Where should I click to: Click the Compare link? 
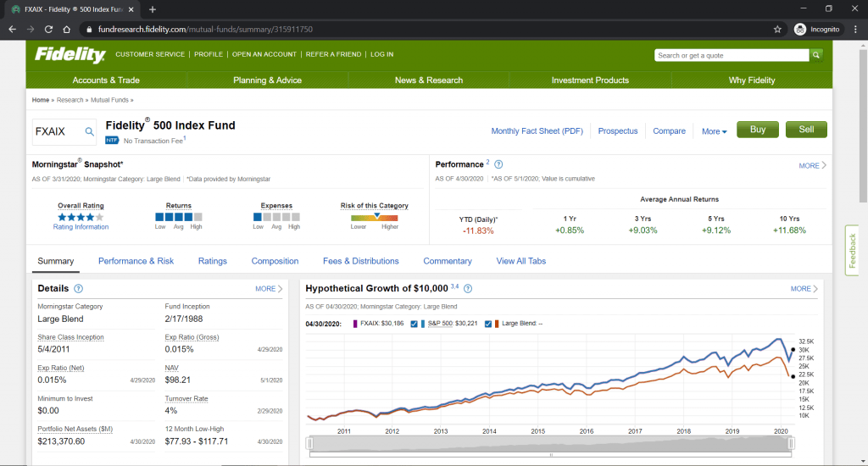[670, 131]
